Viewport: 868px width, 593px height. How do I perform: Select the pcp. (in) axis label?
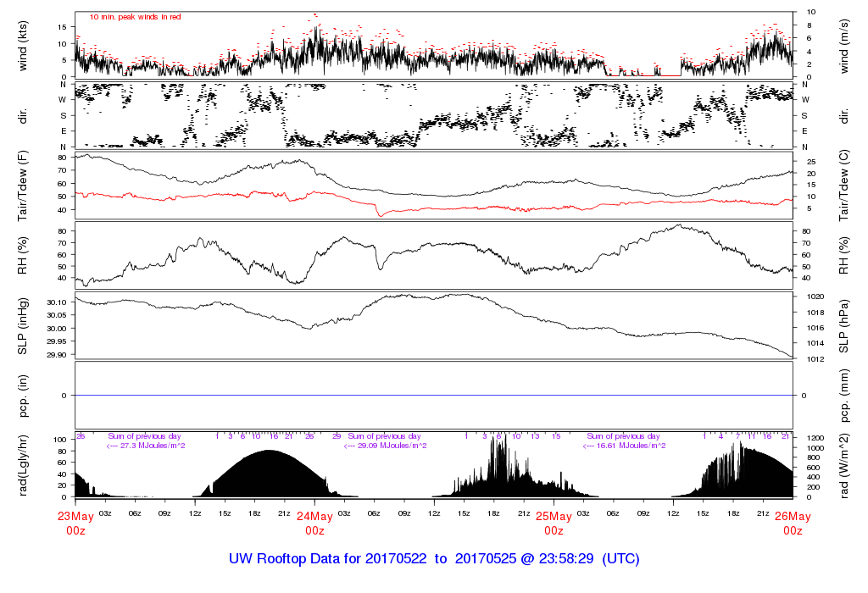click(23, 395)
